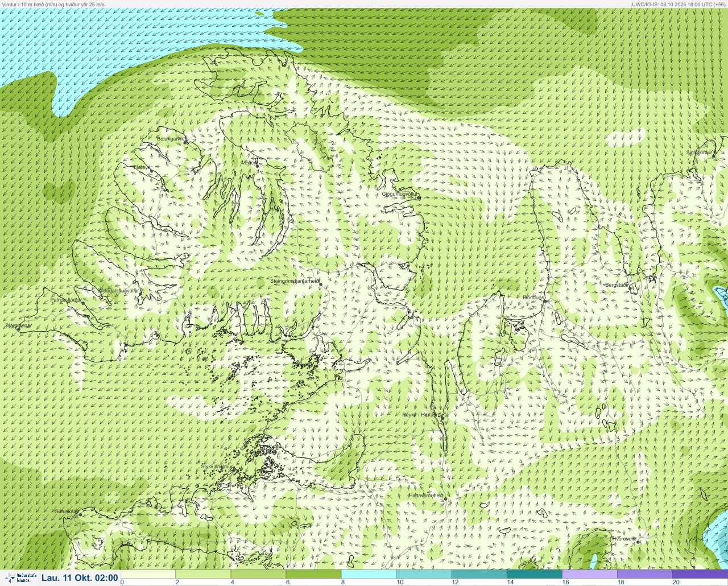Click the Blönduós station label

pos(533,298)
